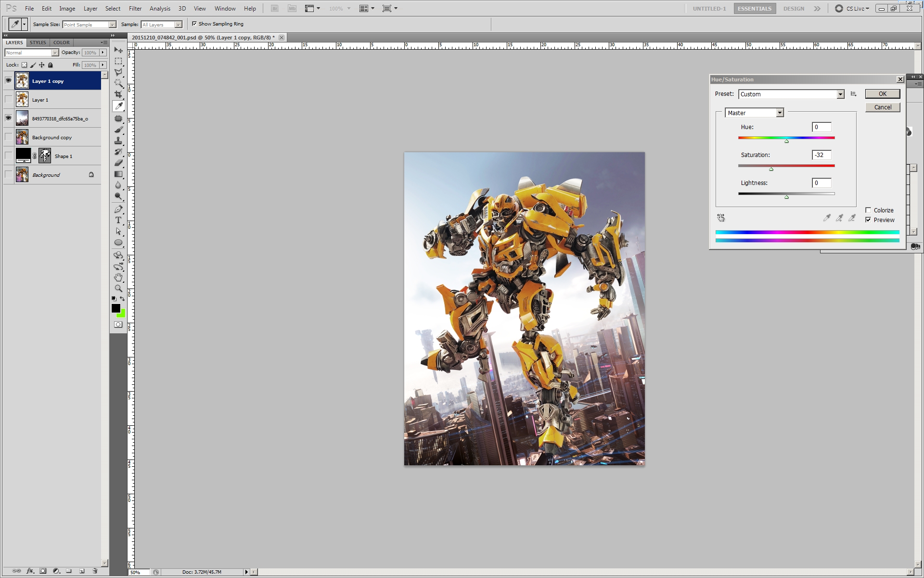Hide the 8493770318_dfc65a75ba_o layer
This screenshot has width=924, height=578.
click(8, 118)
